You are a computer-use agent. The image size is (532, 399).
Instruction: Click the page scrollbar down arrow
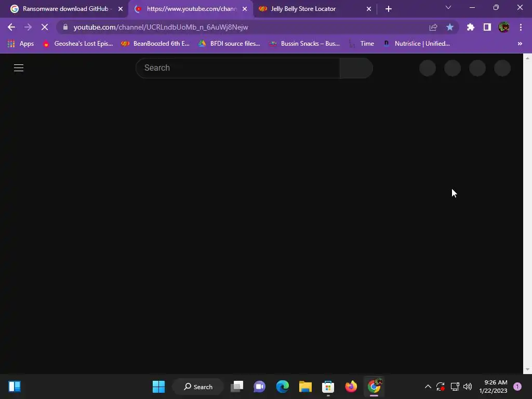(527, 369)
